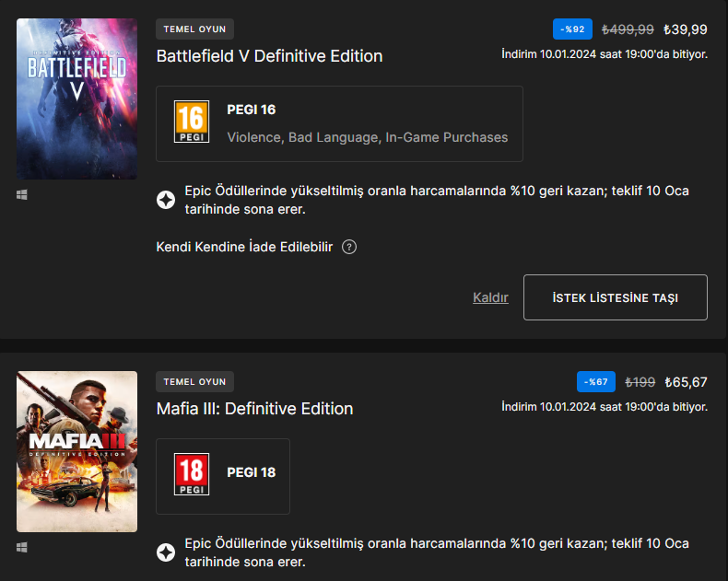Viewport: 728px width, 581px height.
Task: Click the TEMEL OYUN tag for Mafia III
Action: [194, 382]
